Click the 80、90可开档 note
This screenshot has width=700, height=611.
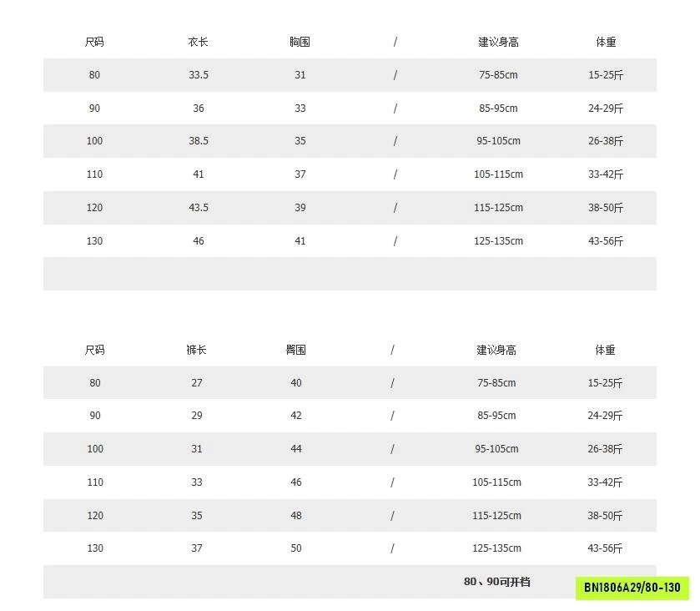497,582
